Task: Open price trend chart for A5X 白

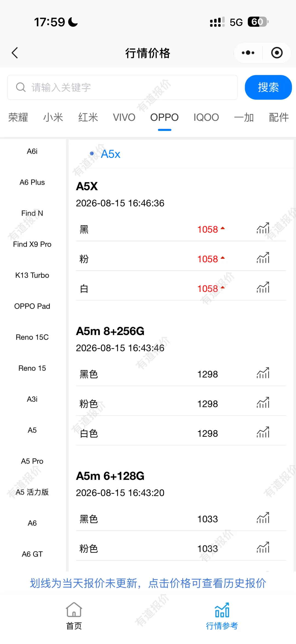Action: 263,288
